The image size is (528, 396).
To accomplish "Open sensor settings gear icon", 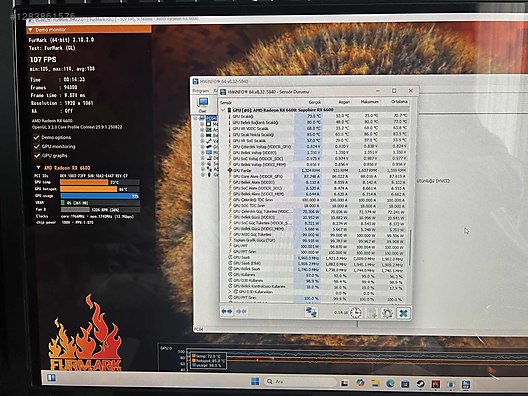I will click(x=387, y=313).
